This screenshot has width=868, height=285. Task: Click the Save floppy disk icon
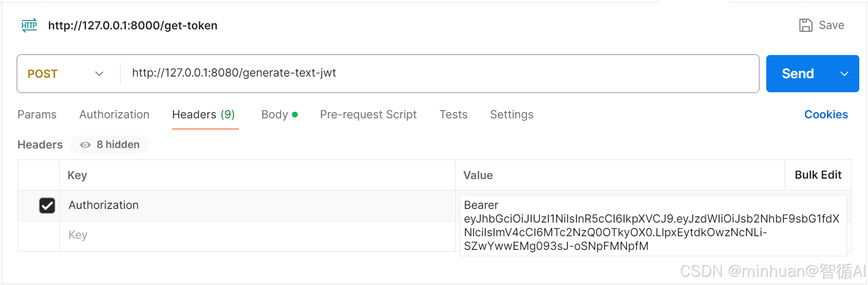pos(805,25)
